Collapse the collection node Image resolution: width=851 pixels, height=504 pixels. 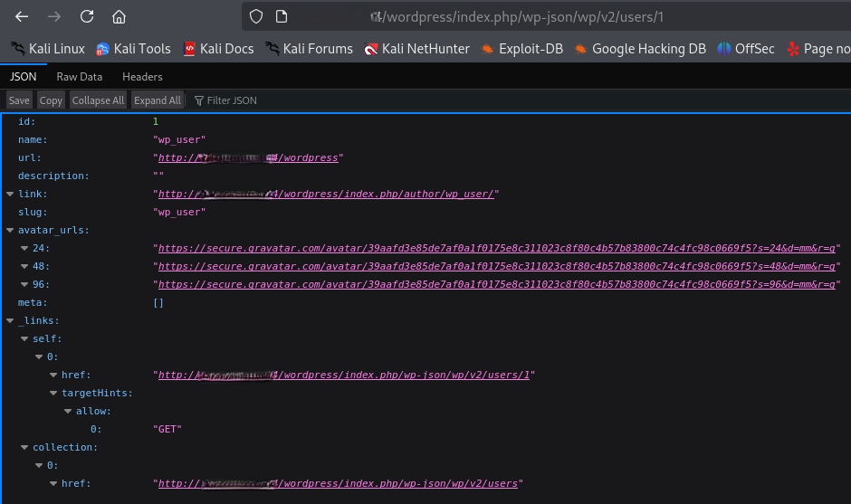24,447
